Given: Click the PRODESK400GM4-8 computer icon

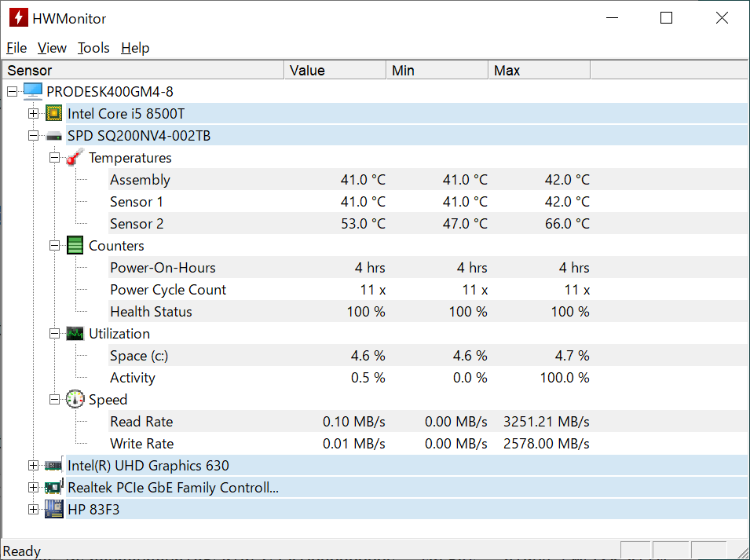Looking at the screenshot, I should [x=33, y=92].
